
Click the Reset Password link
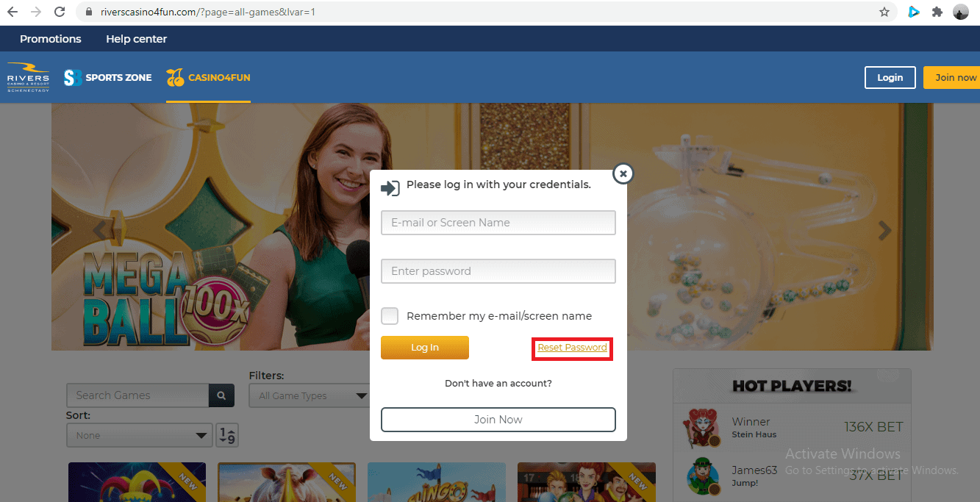tap(572, 347)
